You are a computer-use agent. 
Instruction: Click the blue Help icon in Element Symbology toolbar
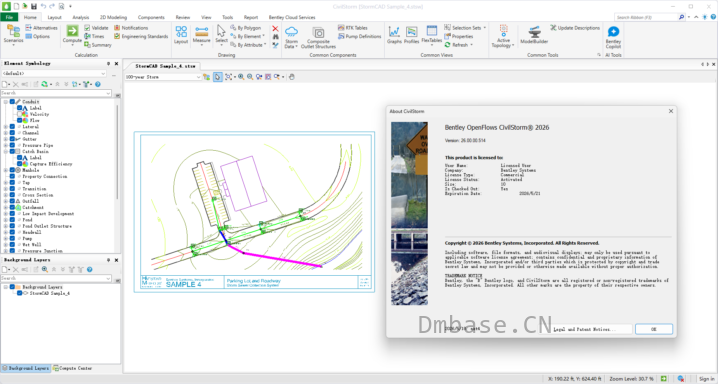point(98,84)
